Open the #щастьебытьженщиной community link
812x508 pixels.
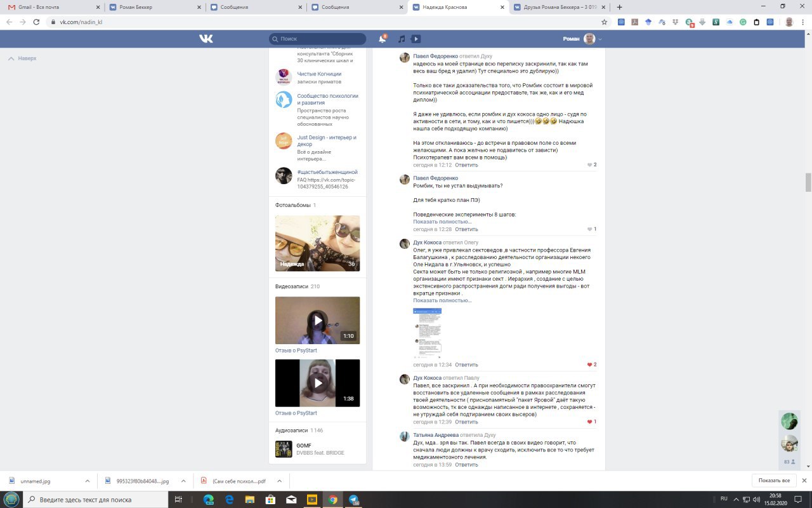[x=327, y=172]
